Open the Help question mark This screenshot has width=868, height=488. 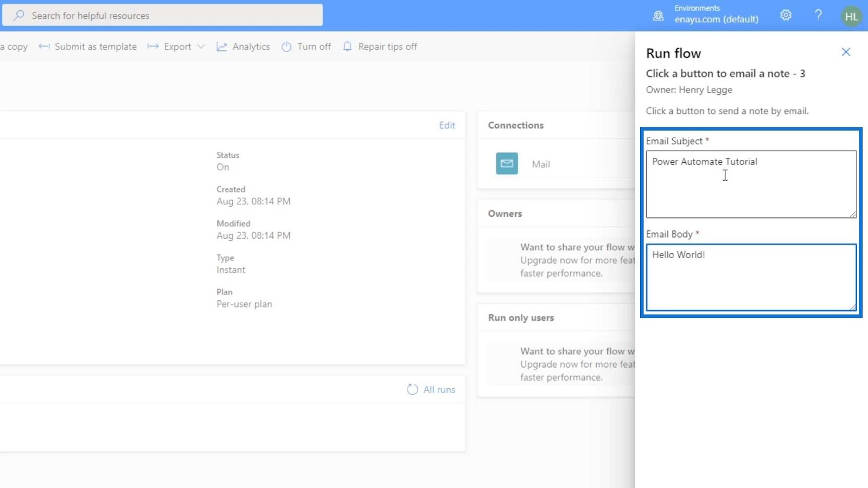818,15
